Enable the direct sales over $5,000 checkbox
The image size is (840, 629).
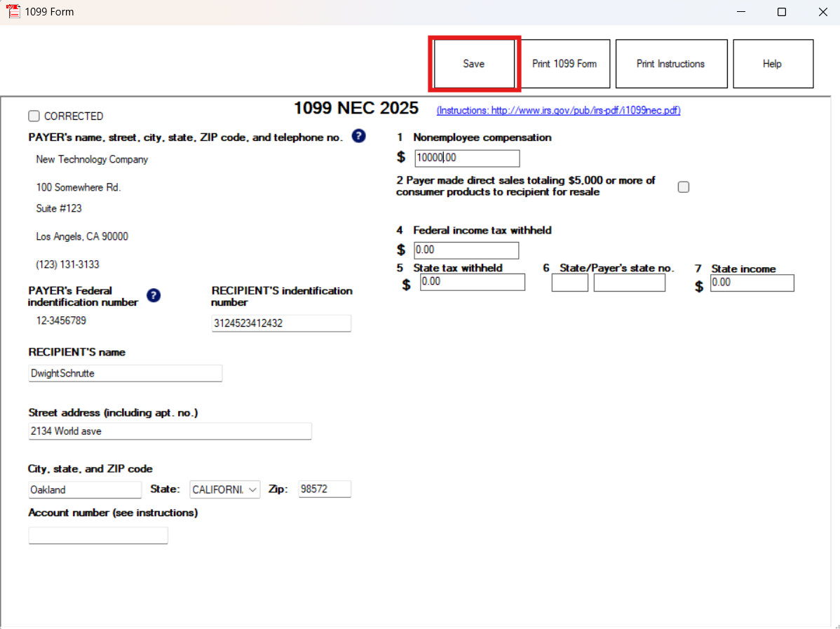(683, 187)
